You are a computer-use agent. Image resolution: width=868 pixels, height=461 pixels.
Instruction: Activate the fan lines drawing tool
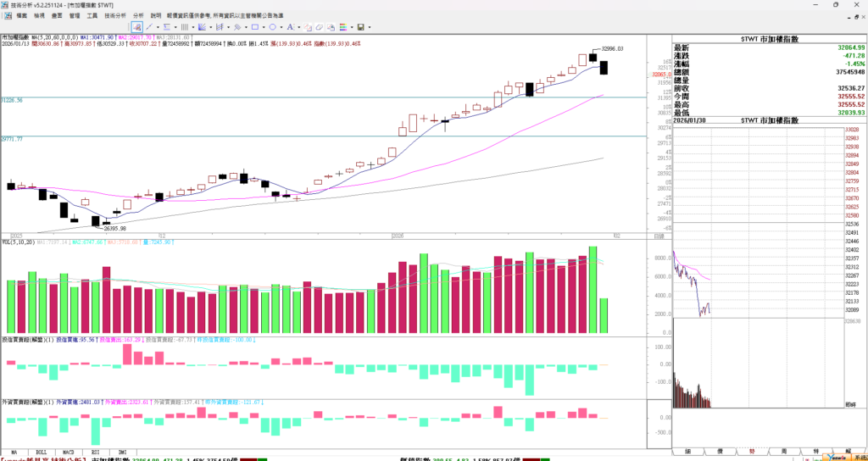[x=202, y=27]
